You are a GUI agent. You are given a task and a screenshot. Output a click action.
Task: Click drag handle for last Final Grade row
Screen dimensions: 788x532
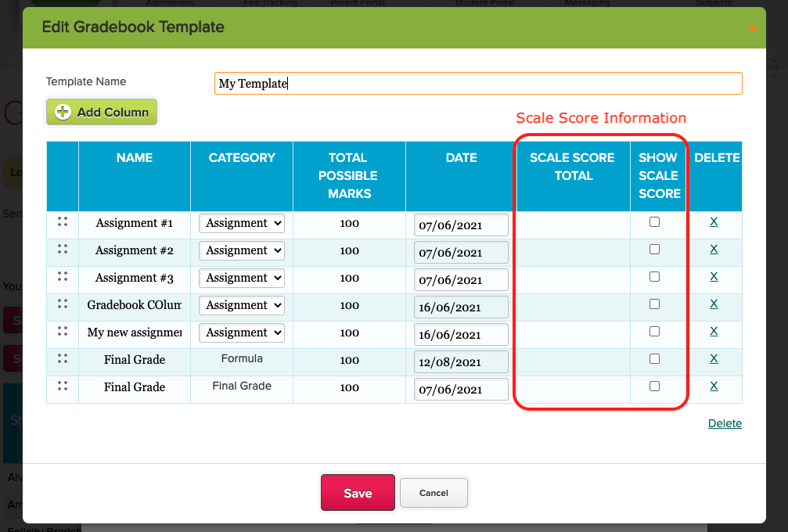pyautogui.click(x=63, y=386)
